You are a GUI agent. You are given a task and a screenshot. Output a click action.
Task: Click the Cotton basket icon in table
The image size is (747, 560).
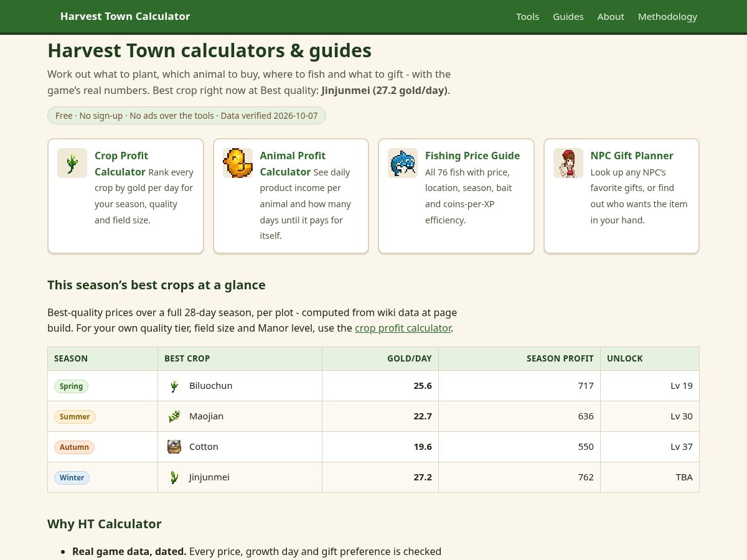[174, 447]
